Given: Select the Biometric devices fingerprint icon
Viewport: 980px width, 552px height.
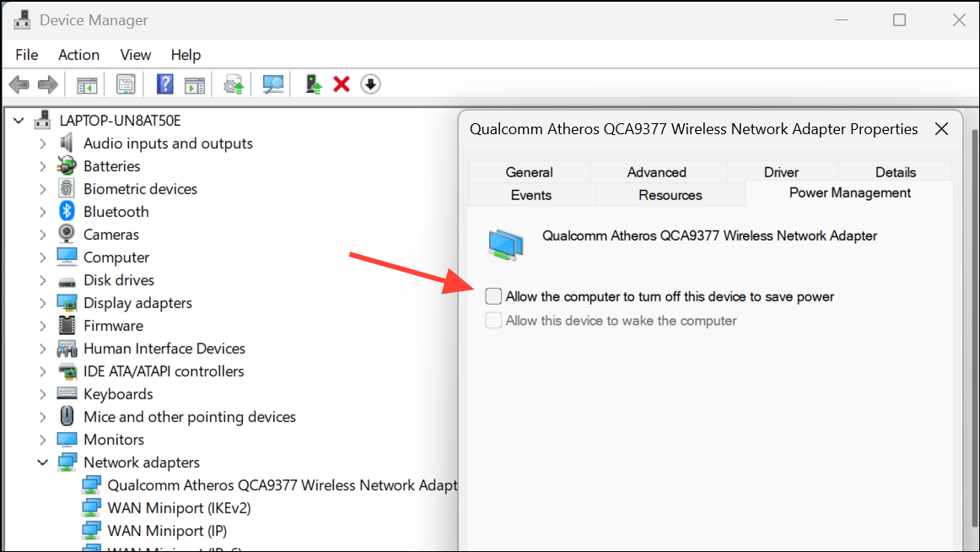Looking at the screenshot, I should (x=67, y=188).
